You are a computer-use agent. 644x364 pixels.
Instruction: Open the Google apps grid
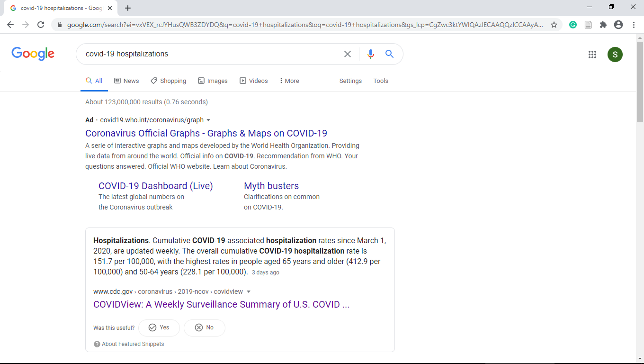592,55
